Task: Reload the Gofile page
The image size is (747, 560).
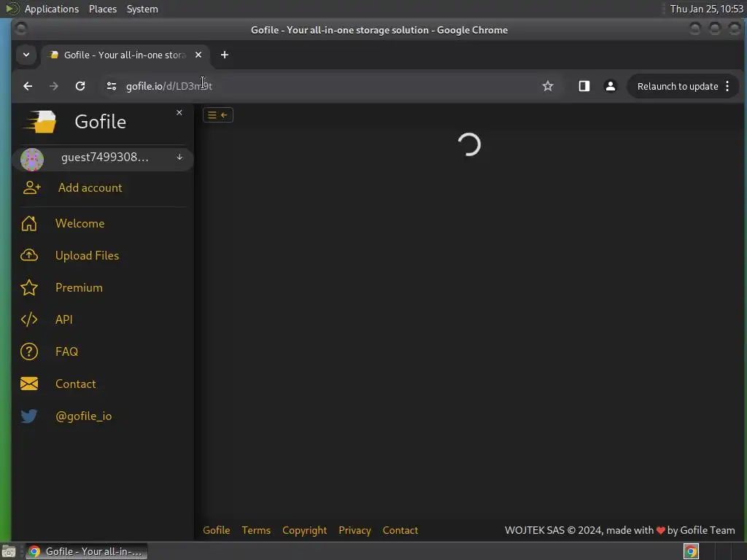Action: pos(80,86)
